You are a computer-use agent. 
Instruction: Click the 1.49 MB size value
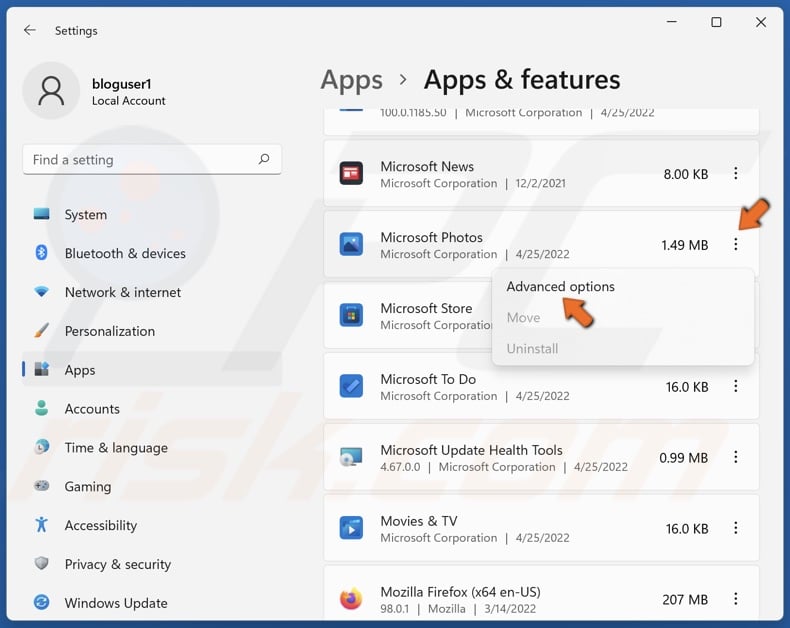pos(685,245)
